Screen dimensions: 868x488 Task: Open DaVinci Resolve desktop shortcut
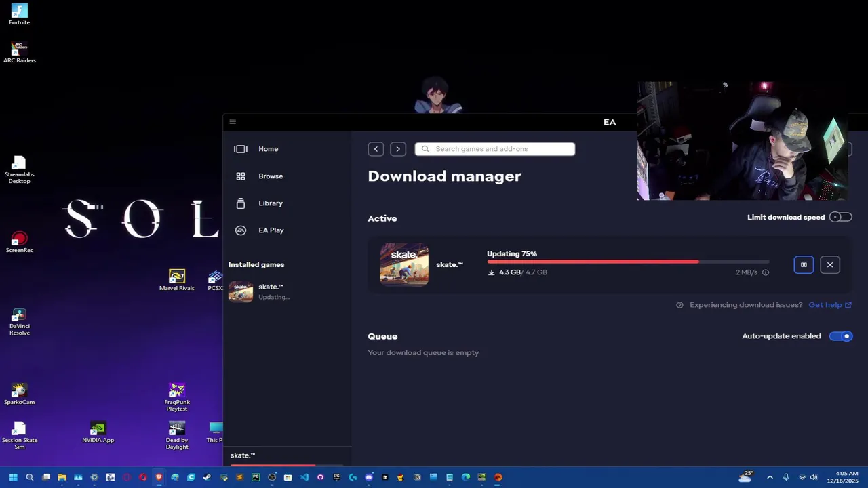point(19,322)
